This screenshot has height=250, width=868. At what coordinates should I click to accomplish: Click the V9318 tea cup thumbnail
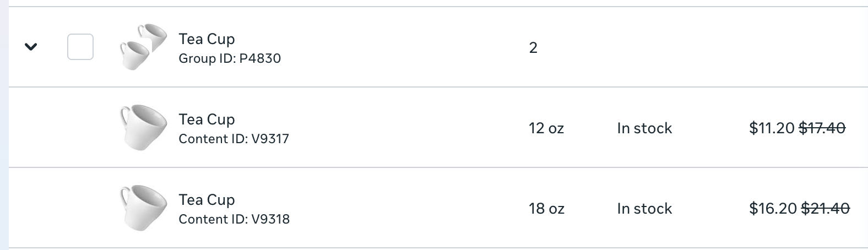(143, 208)
